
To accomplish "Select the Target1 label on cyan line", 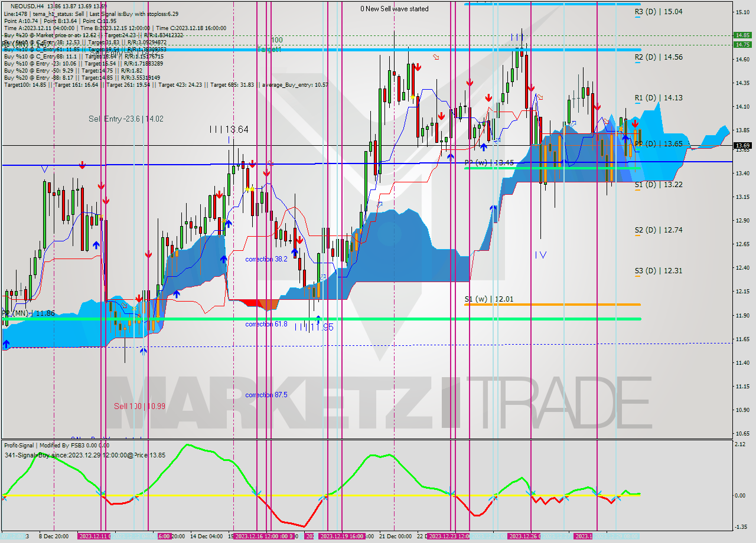I will point(269,50).
